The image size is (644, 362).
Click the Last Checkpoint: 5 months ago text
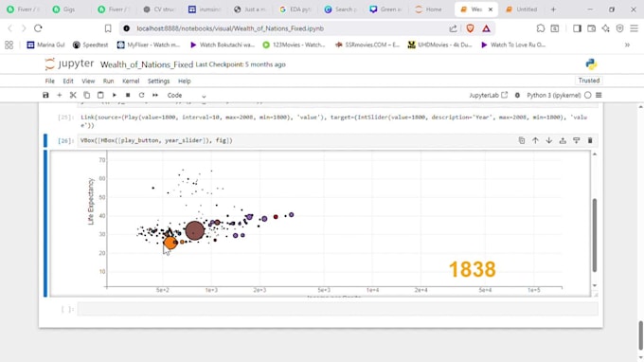click(x=241, y=64)
